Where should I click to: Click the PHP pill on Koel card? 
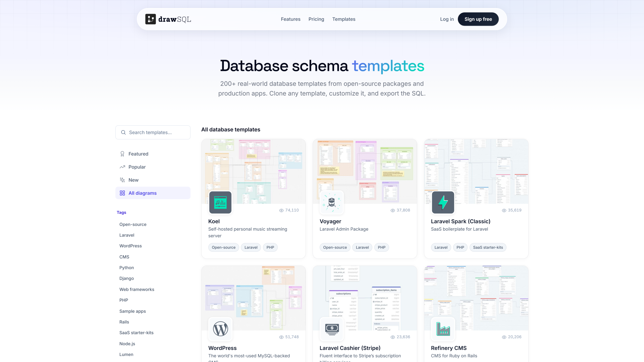pyautogui.click(x=270, y=247)
